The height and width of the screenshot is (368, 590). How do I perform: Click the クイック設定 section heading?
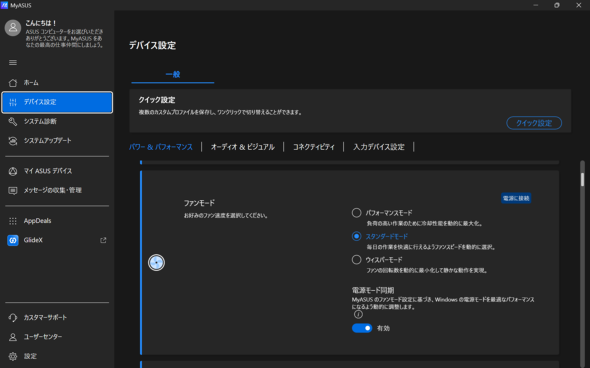point(157,100)
